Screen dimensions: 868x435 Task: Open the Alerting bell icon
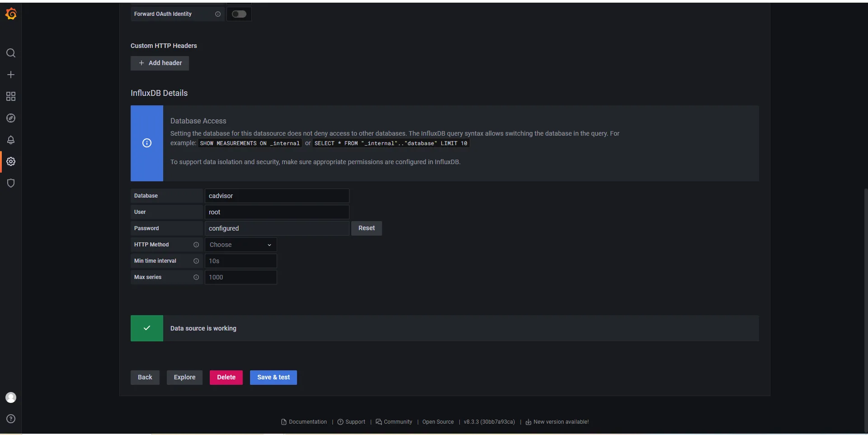click(x=11, y=140)
